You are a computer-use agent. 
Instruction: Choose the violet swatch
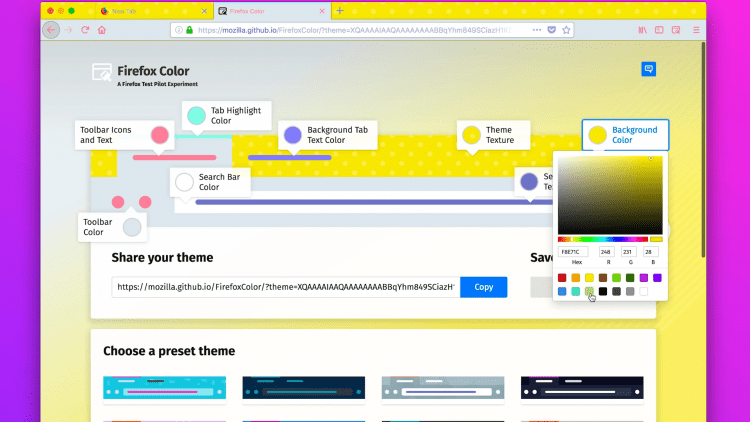point(658,278)
